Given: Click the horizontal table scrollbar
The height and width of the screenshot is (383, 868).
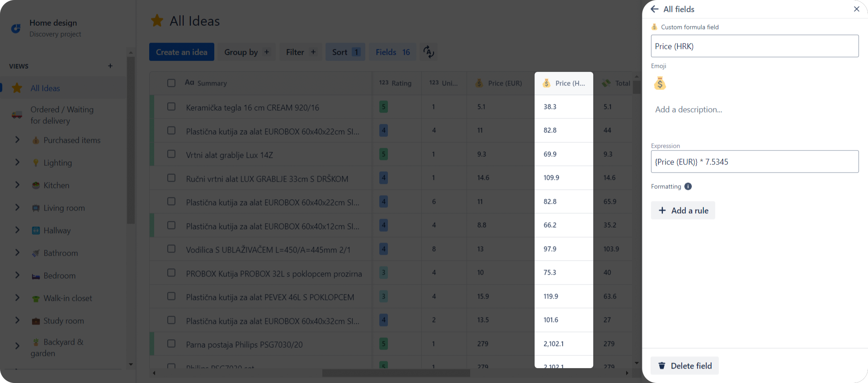Looking at the screenshot, I should pyautogui.click(x=396, y=373).
